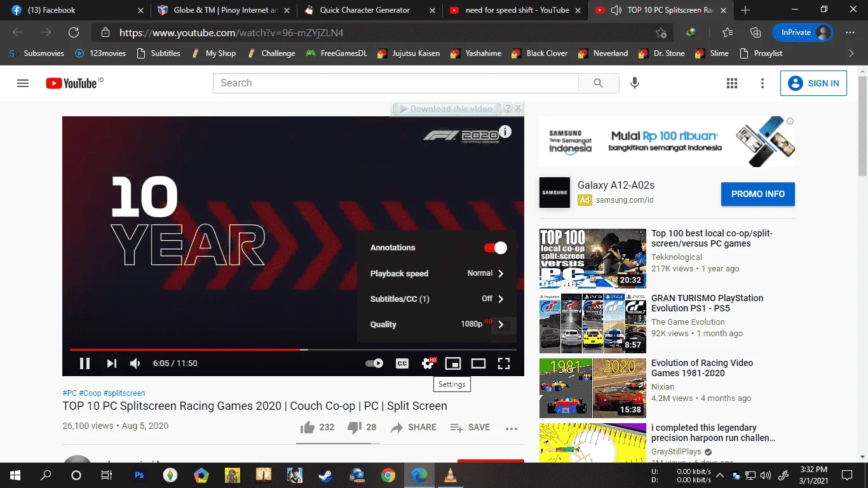868x488 pixels.
Task: Open YouTube's three-dot settings menu
Action: (x=763, y=83)
